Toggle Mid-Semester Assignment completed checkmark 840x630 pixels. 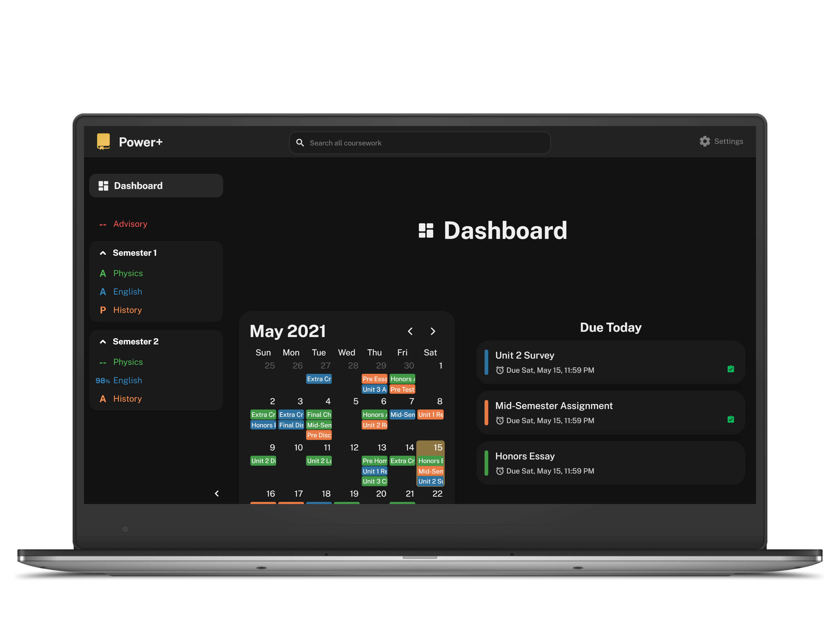point(730,419)
